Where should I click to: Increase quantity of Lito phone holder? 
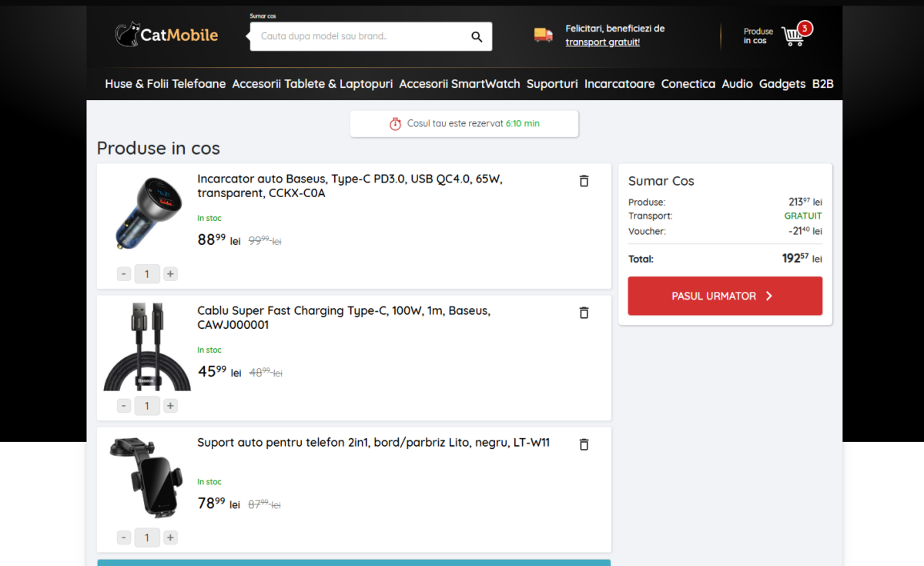point(170,538)
